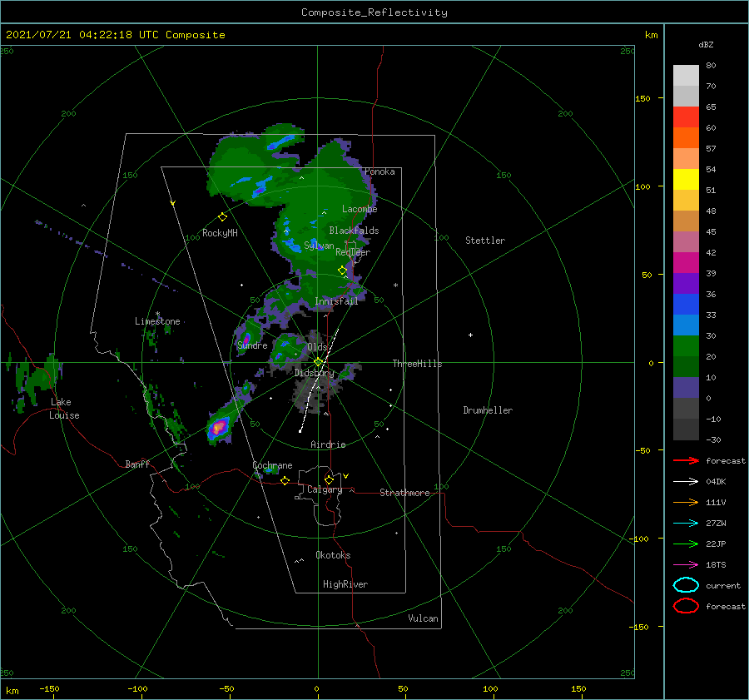
Task: Click the Sundre town label
Action: click(x=252, y=345)
